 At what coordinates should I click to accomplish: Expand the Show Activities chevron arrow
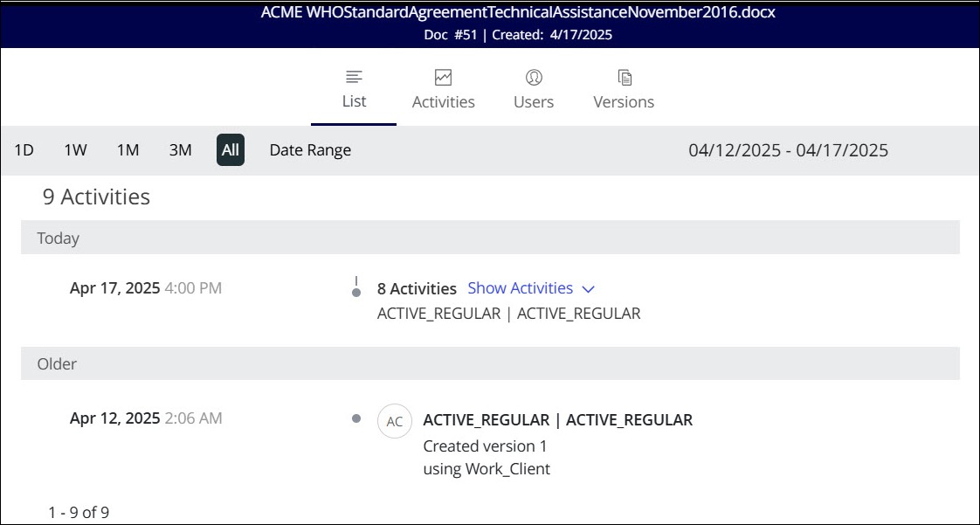tap(588, 289)
